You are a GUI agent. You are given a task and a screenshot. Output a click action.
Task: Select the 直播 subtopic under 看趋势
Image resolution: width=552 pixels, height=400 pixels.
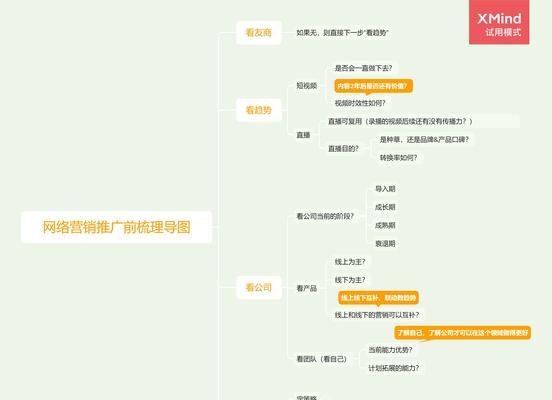[x=303, y=135]
